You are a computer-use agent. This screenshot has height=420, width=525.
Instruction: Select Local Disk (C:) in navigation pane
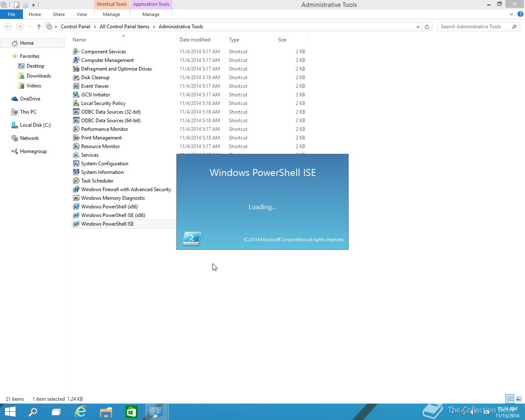click(x=35, y=125)
